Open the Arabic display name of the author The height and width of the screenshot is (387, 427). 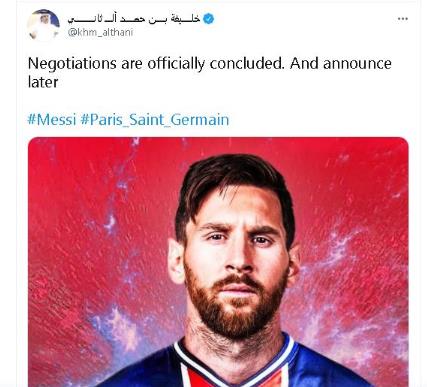pos(134,19)
